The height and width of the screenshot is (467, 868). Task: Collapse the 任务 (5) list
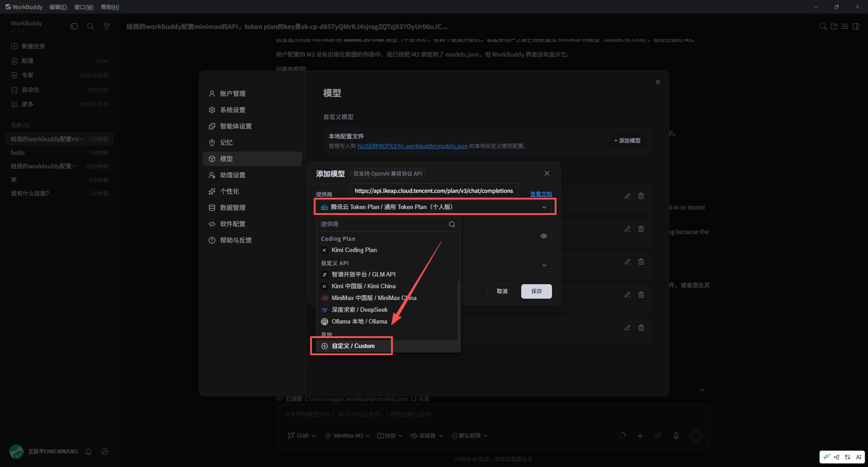[x=24, y=125]
